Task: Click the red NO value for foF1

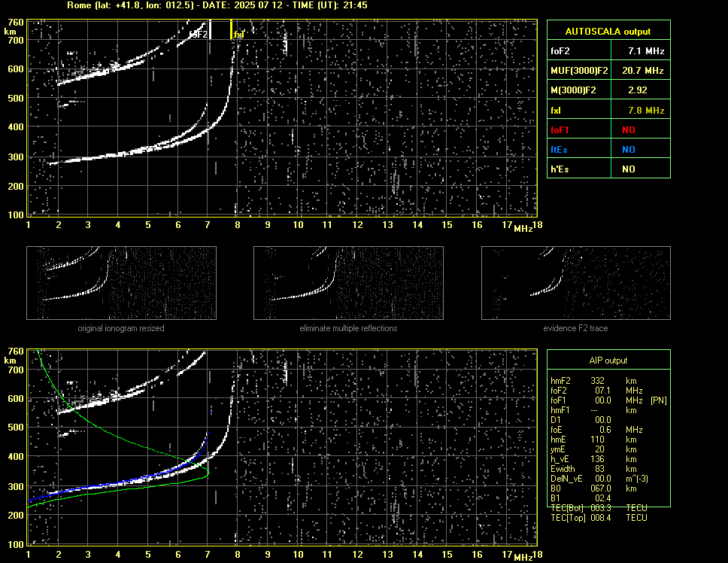Action: [629, 130]
